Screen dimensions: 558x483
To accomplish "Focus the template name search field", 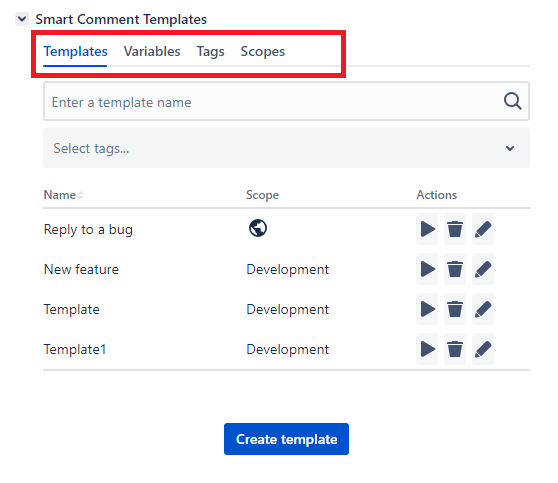I will pyautogui.click(x=286, y=101).
